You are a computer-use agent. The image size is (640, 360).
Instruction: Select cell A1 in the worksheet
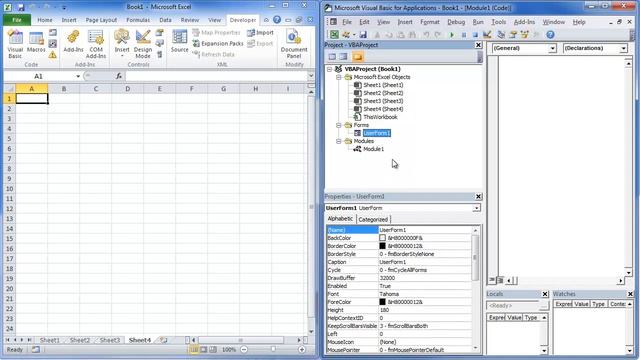(31, 98)
